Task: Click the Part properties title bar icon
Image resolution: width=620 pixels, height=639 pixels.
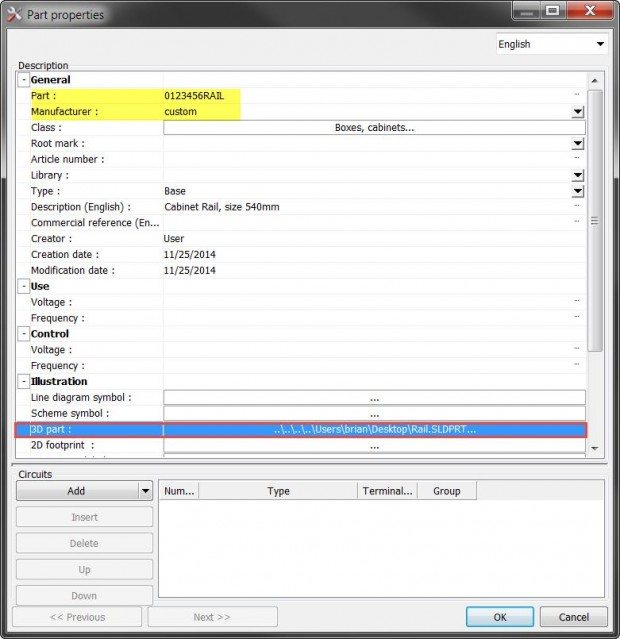Action: (14, 14)
